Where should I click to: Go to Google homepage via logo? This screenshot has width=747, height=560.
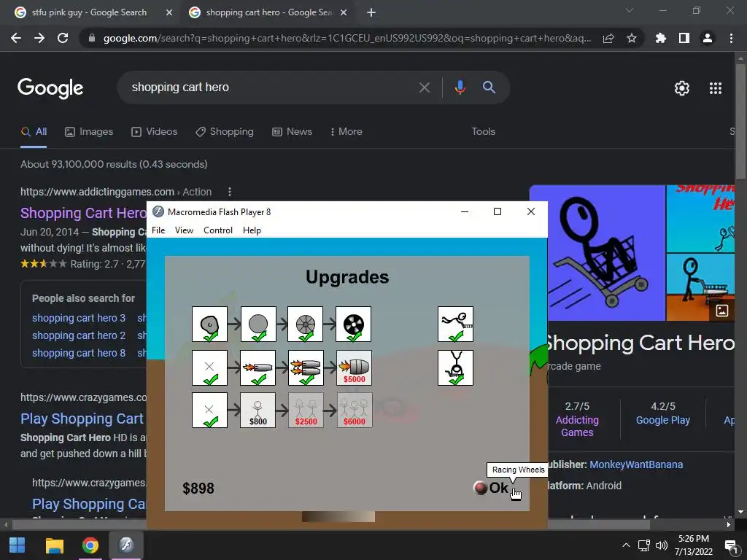(50, 88)
